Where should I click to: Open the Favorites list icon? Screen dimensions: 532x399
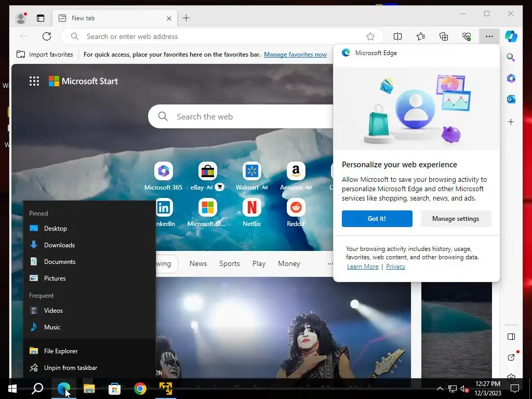[x=421, y=36]
